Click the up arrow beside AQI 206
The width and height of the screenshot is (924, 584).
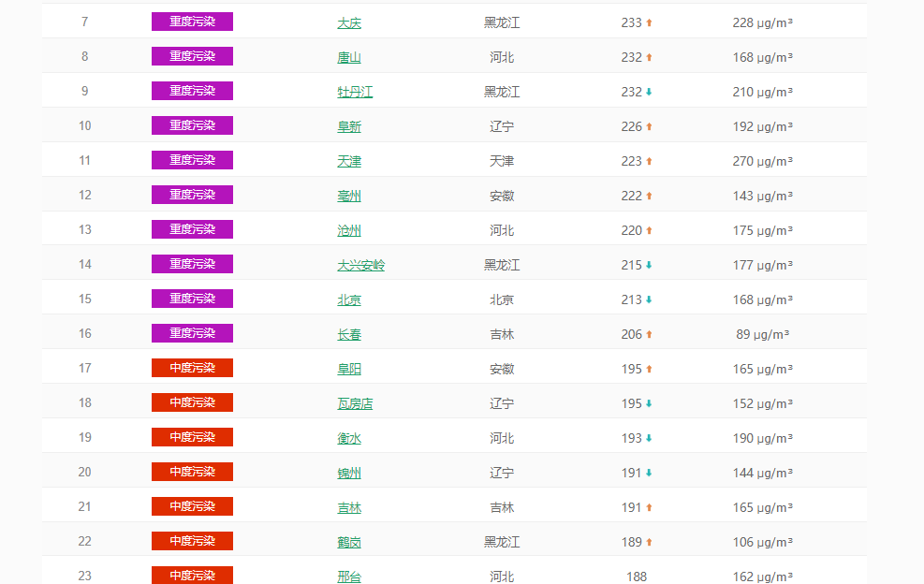[649, 334]
